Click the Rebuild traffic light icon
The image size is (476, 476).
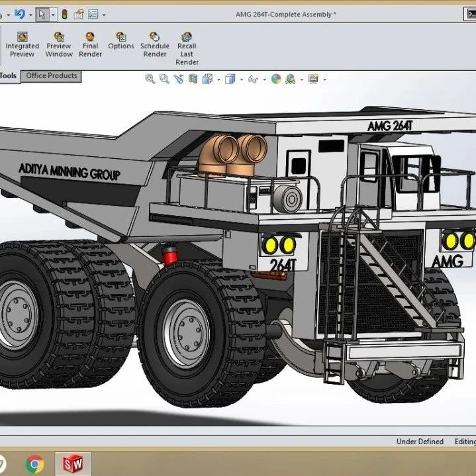pyautogui.click(x=64, y=15)
